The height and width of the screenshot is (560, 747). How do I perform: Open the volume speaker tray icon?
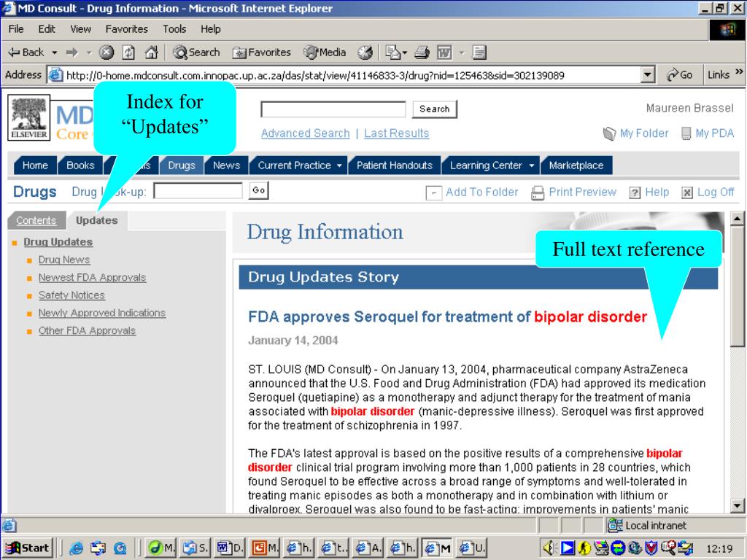(x=549, y=548)
